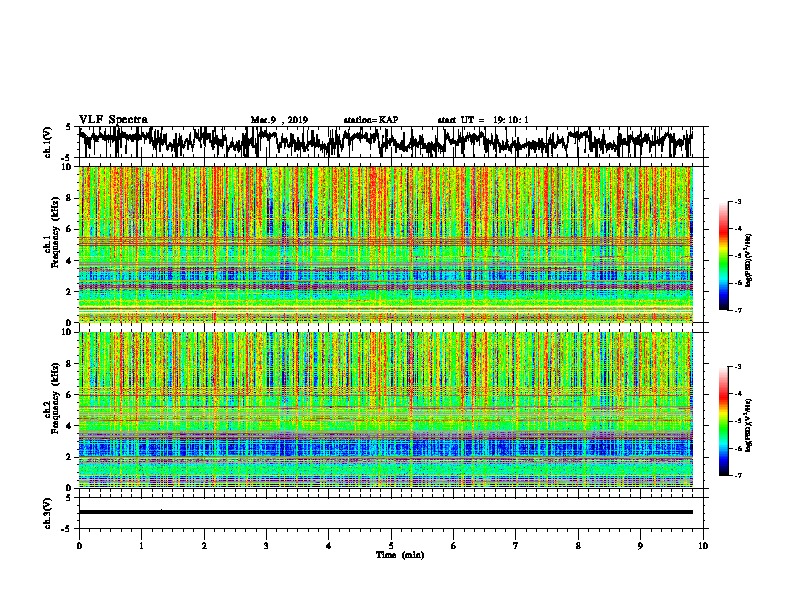Click the 'Time (min)' axis title
The image size is (792, 612).
(400, 555)
